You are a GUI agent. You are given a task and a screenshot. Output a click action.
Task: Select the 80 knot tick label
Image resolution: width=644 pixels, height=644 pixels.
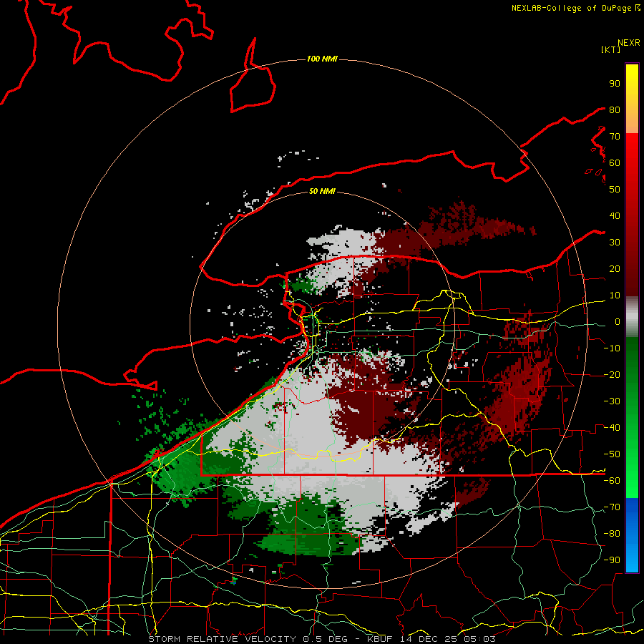(x=615, y=110)
